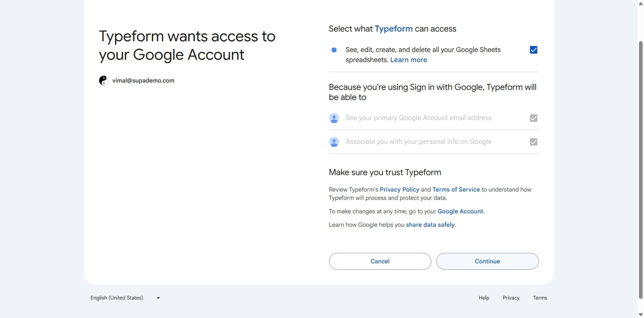
Task: Click the scrollbar down arrow
Action: pos(640,314)
